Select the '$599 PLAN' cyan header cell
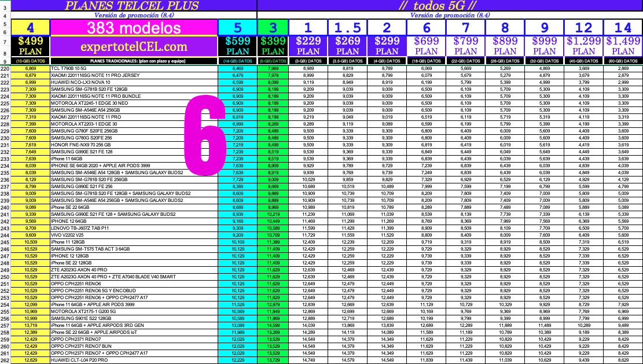 pyautogui.click(x=238, y=47)
